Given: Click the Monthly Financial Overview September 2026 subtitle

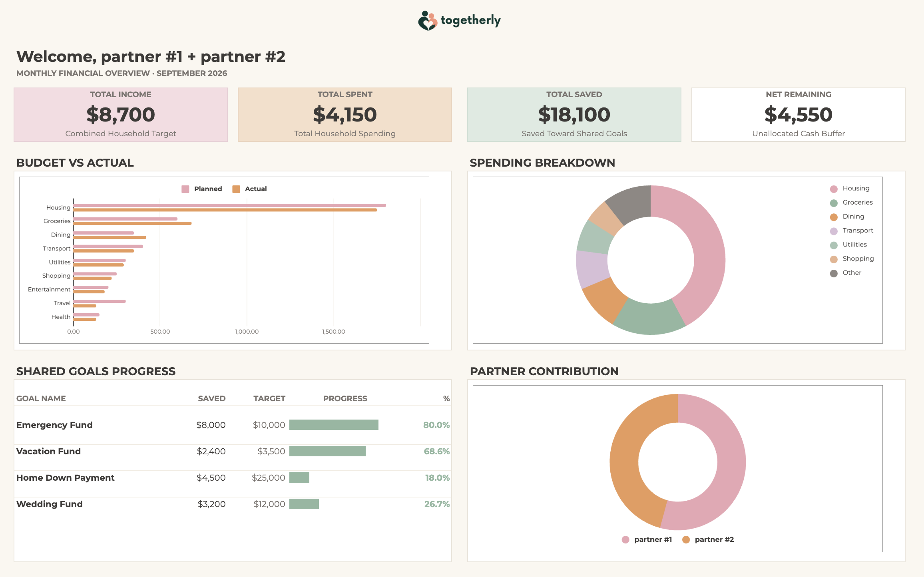Looking at the screenshot, I should [x=122, y=74].
